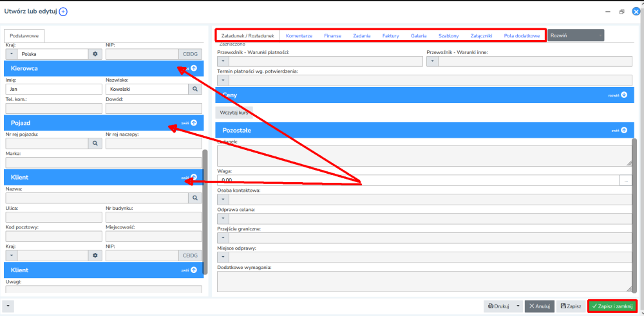Open gear icon in Klient Kraj field
Viewport: 644px width, 316px height.
(x=95, y=256)
